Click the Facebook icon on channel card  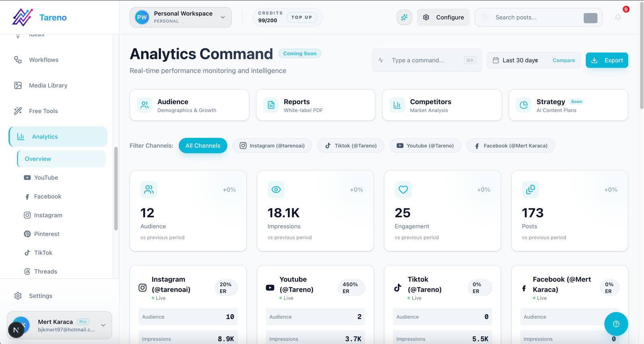click(x=524, y=288)
